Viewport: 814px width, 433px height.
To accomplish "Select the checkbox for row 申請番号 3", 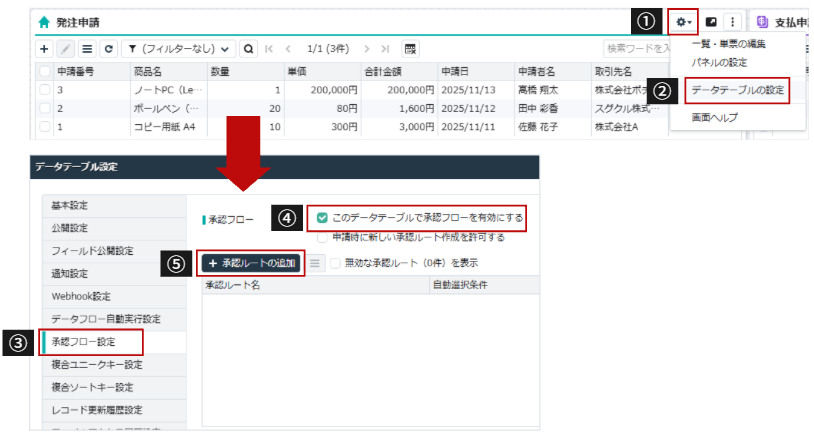I will click(x=44, y=90).
